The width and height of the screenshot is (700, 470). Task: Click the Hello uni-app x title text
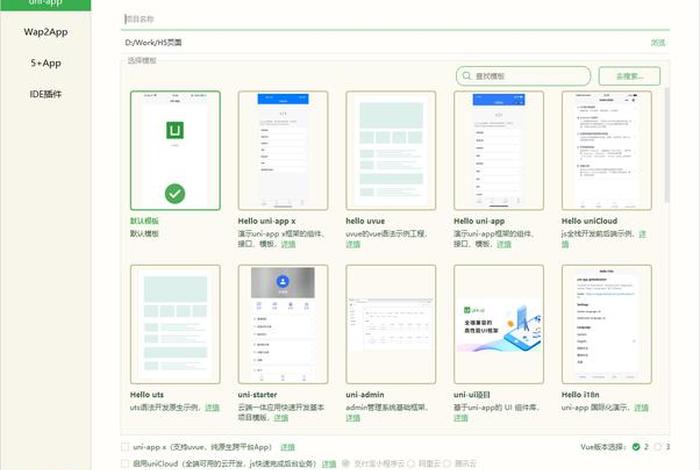[267, 221]
